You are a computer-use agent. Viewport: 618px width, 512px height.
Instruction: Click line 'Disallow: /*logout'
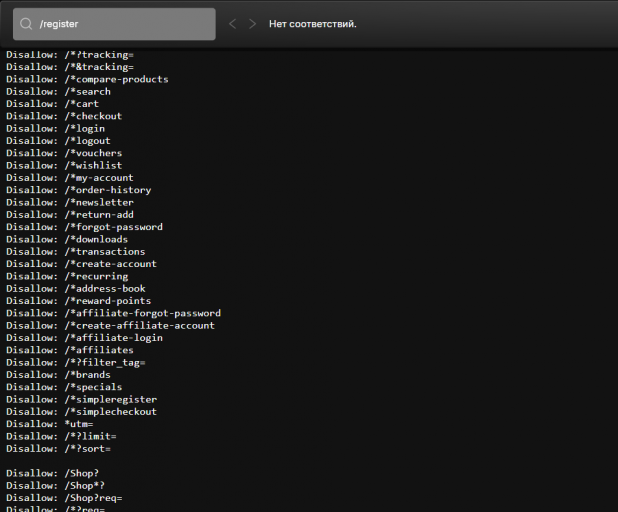tap(58, 141)
